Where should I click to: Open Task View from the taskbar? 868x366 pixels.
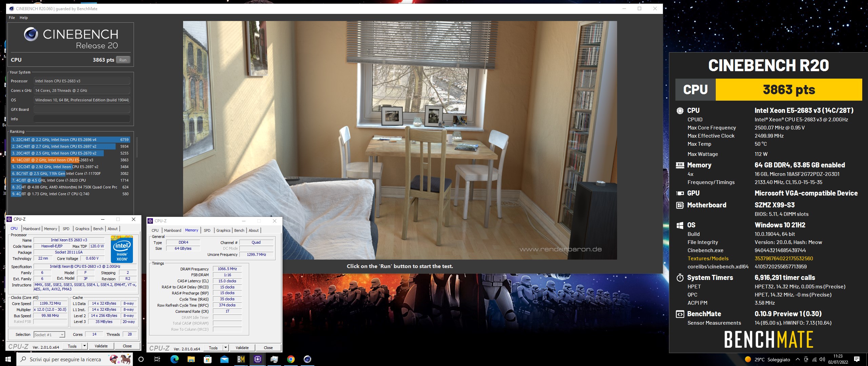157,359
